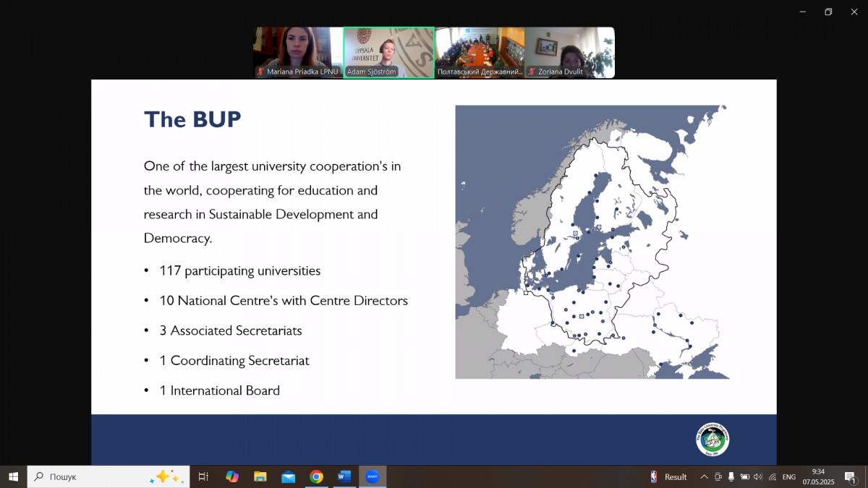This screenshot has height=488, width=868.
Task: Open Wi-Fi network settings in the tray
Action: point(772,476)
